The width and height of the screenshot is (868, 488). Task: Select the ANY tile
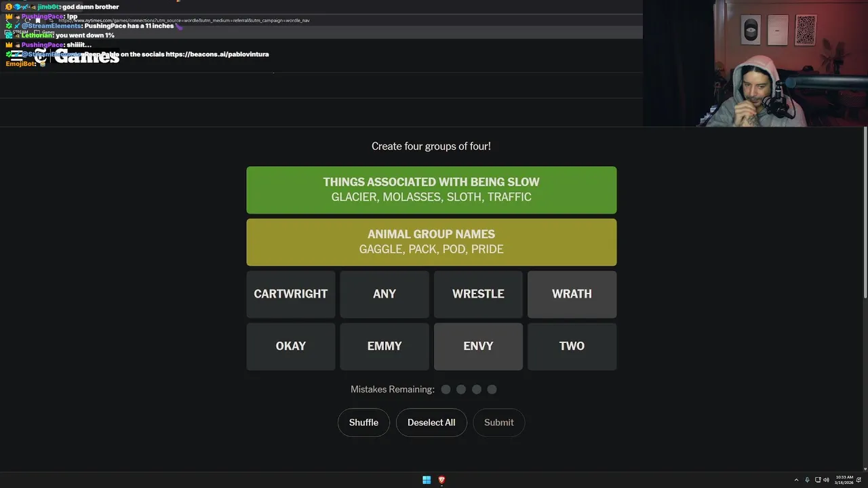(x=384, y=294)
